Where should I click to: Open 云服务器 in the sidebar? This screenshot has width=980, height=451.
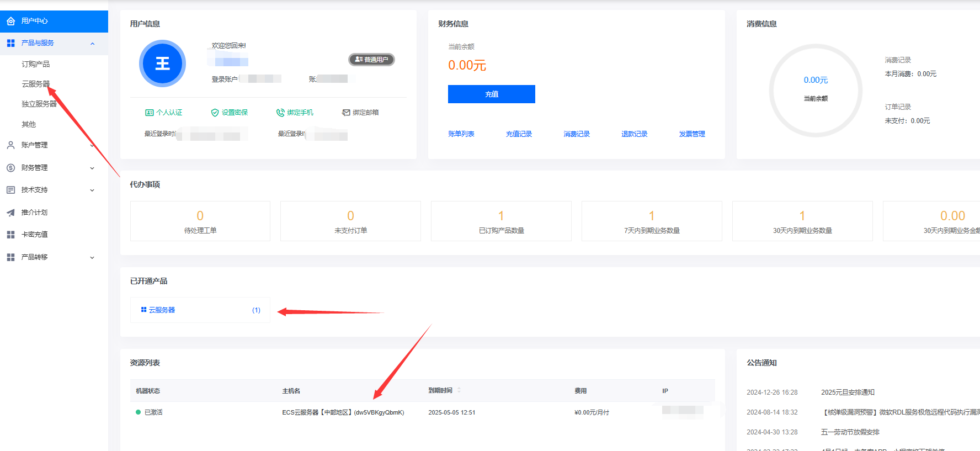click(35, 84)
